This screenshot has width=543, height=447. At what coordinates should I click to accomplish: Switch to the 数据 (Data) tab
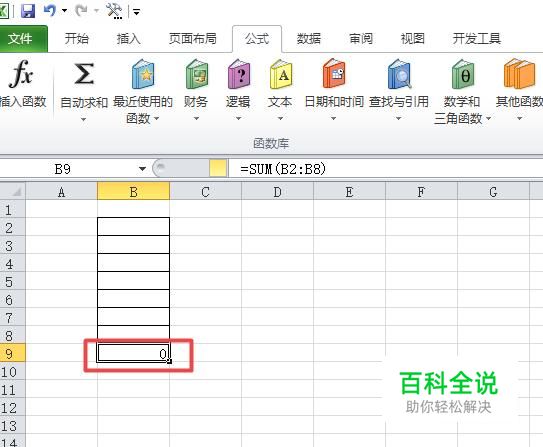[309, 38]
